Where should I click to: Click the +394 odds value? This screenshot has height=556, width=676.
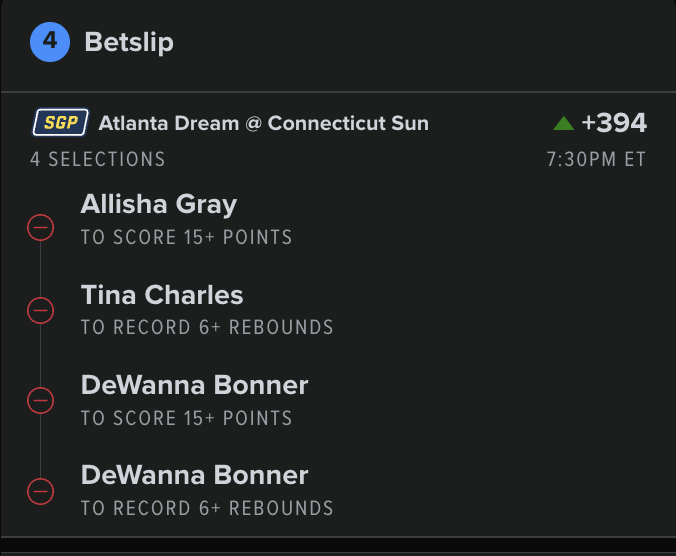click(614, 123)
